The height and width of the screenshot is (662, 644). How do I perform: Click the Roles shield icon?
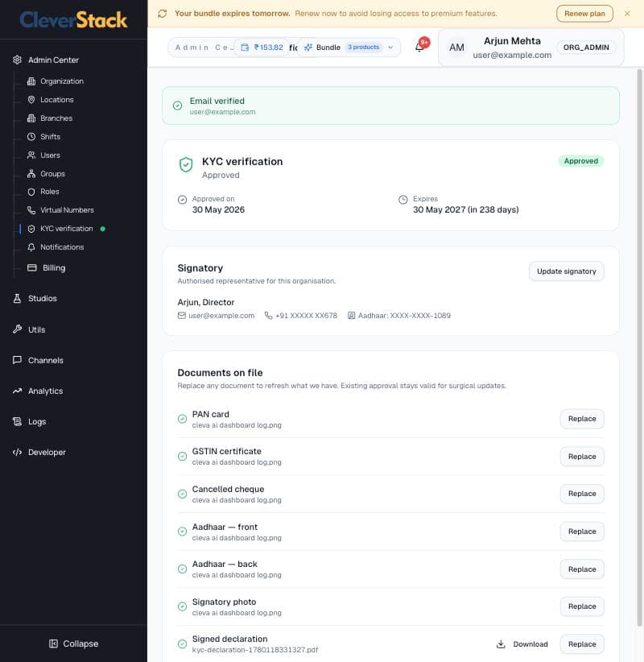(31, 192)
